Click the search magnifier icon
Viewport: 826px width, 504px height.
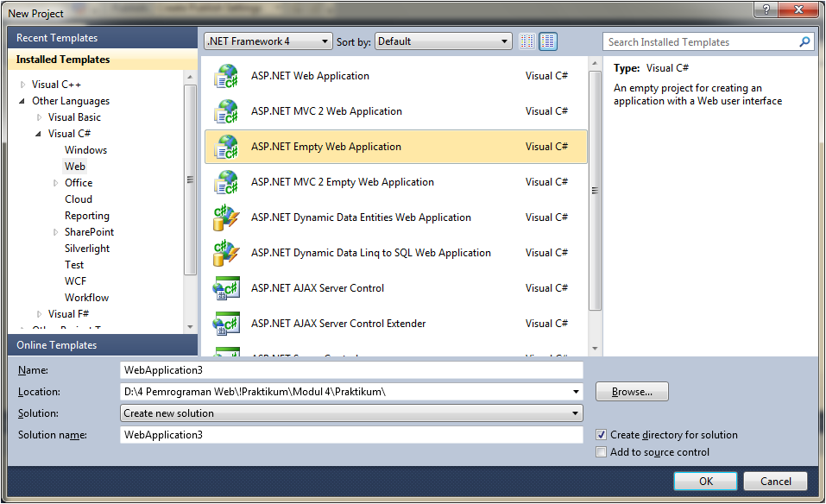click(804, 41)
